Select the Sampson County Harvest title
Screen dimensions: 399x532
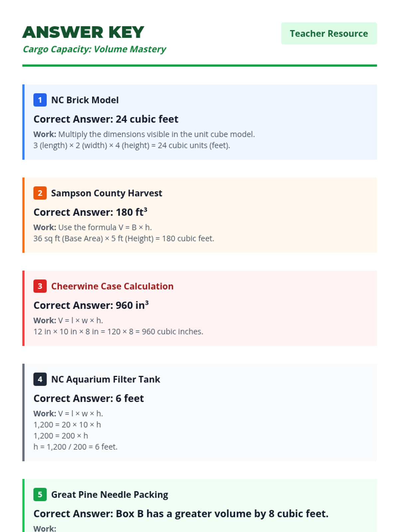pos(106,193)
